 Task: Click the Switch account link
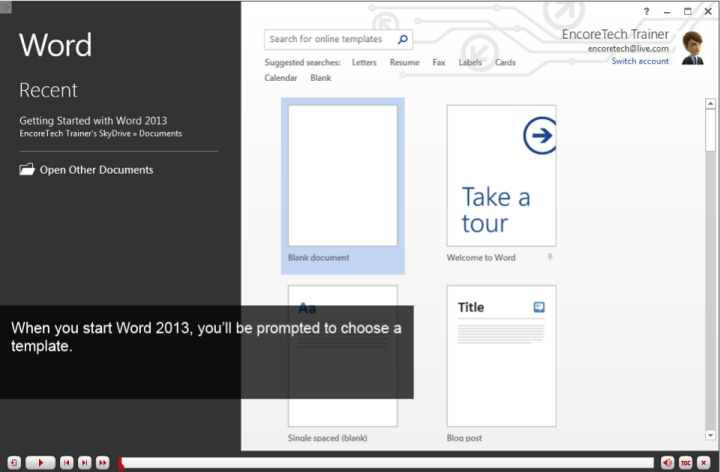[640, 61]
